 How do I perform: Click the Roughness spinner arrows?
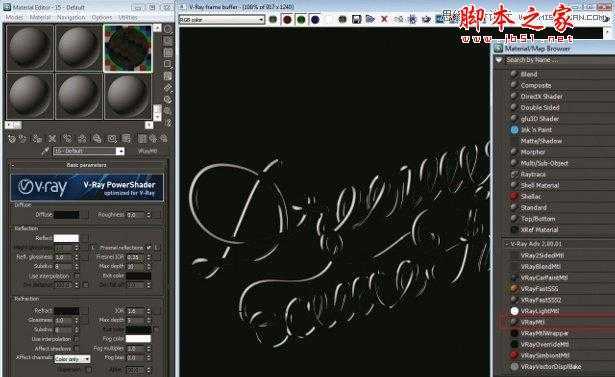point(149,215)
